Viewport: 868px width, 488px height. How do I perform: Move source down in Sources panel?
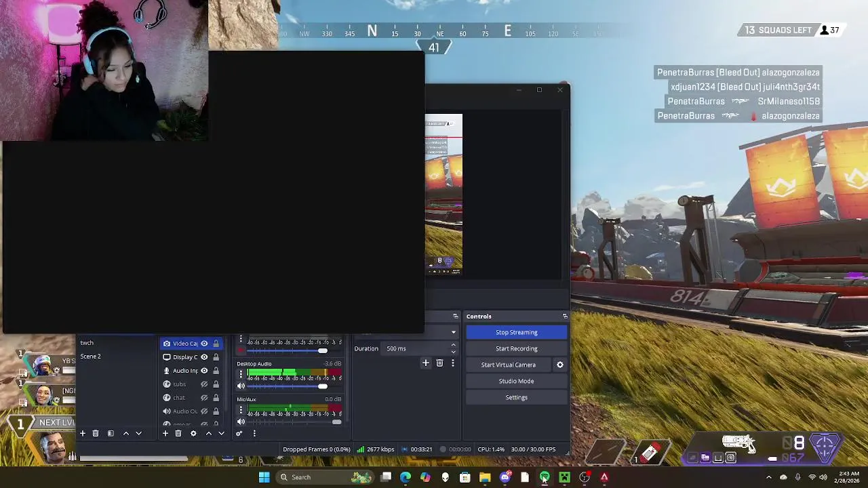click(x=221, y=433)
